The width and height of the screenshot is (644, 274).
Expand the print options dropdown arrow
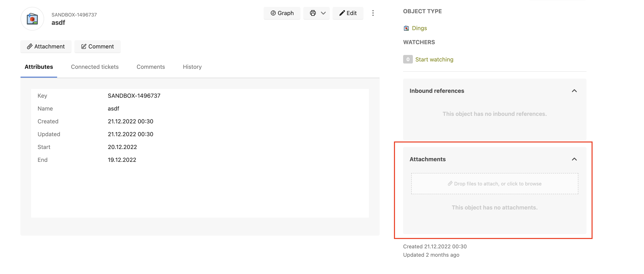(323, 13)
